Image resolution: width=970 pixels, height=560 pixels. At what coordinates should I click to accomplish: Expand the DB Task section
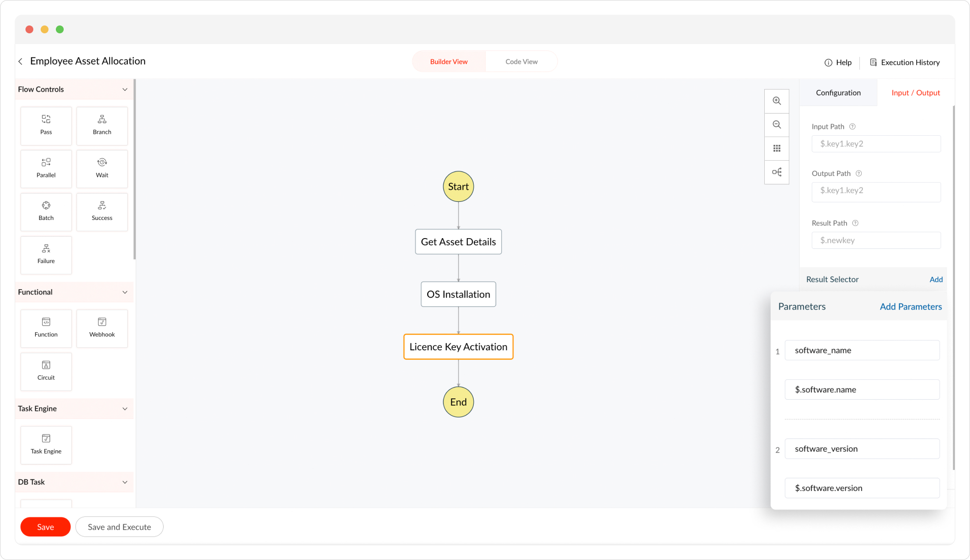pyautogui.click(x=125, y=483)
